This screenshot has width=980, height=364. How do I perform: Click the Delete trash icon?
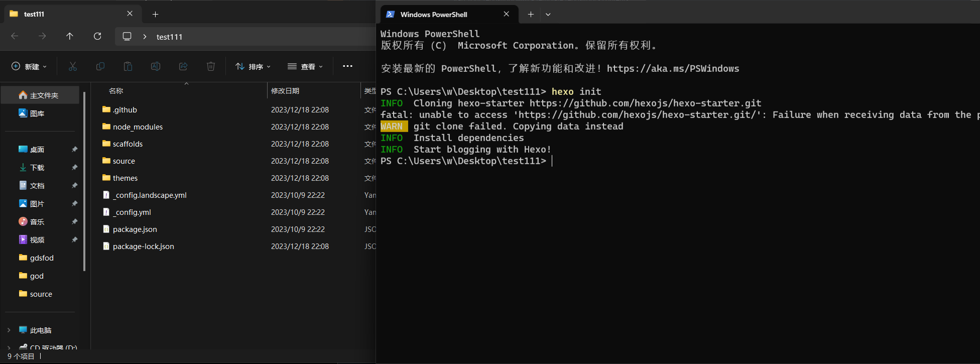click(211, 66)
